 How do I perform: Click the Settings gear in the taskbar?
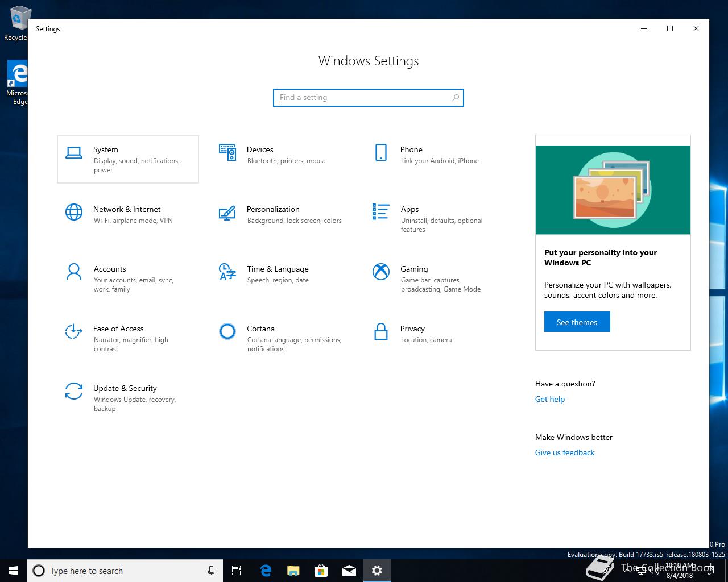tap(377, 571)
